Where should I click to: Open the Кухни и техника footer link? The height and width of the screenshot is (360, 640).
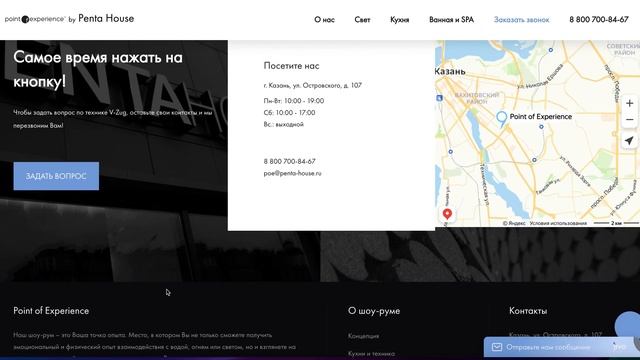click(371, 353)
